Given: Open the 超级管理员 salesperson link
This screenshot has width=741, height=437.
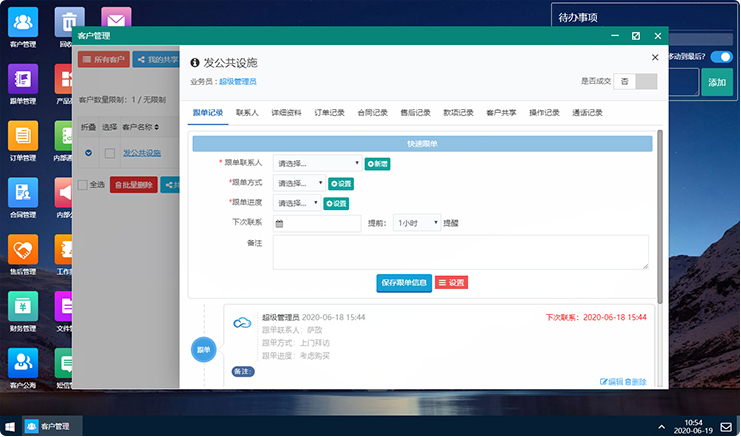Looking at the screenshot, I should (238, 81).
